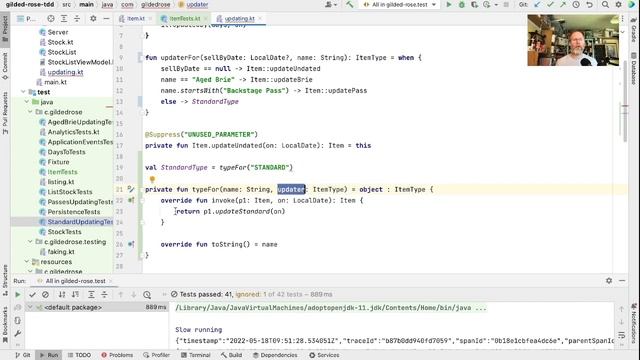The image size is (640, 360).
Task: Collapse all in Project panel toolbar
Action: 77,18
